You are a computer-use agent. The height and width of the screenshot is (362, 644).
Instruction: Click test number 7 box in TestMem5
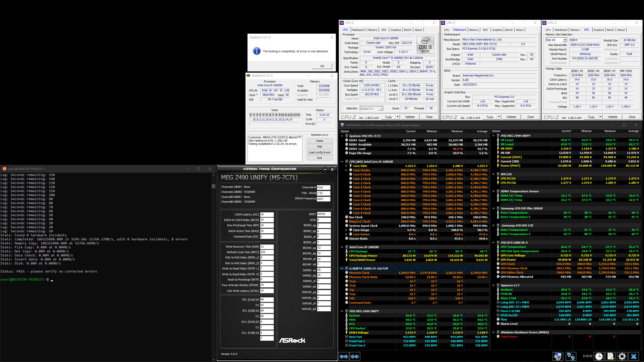point(273,115)
